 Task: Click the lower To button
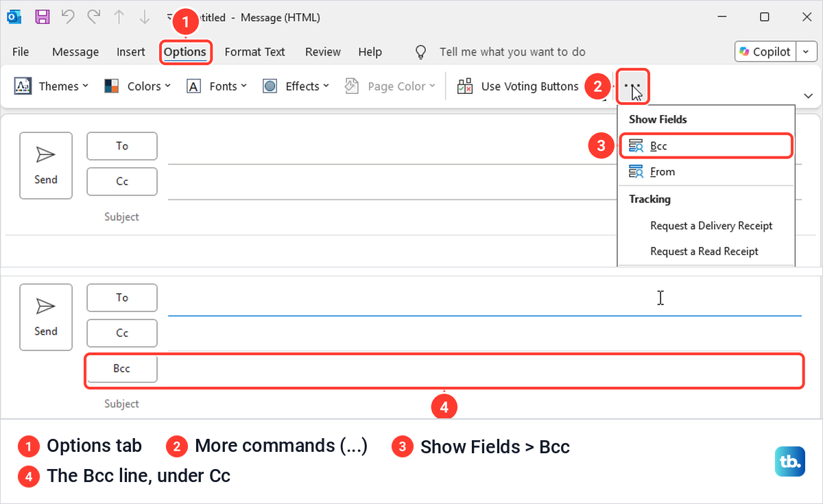point(122,298)
